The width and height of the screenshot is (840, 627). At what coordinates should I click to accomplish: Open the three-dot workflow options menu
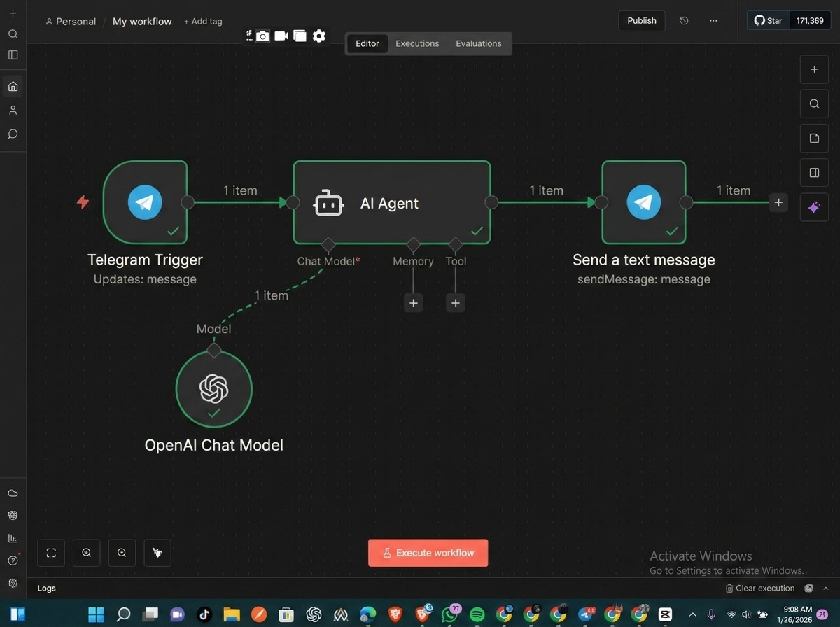tap(713, 20)
